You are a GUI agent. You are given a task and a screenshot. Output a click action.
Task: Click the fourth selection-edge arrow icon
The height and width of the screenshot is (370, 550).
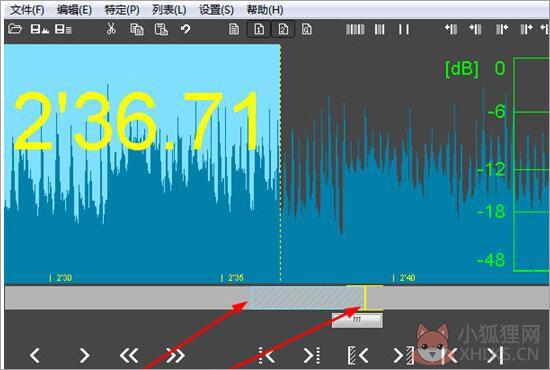526,29
